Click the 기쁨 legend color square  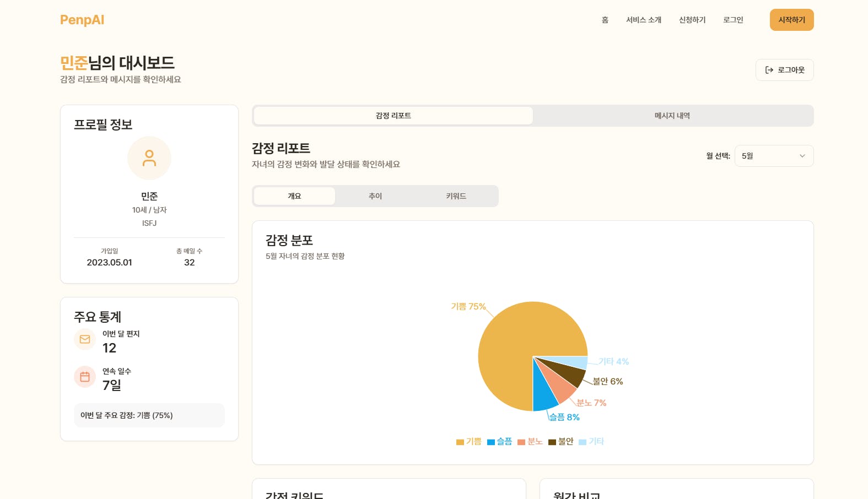460,442
